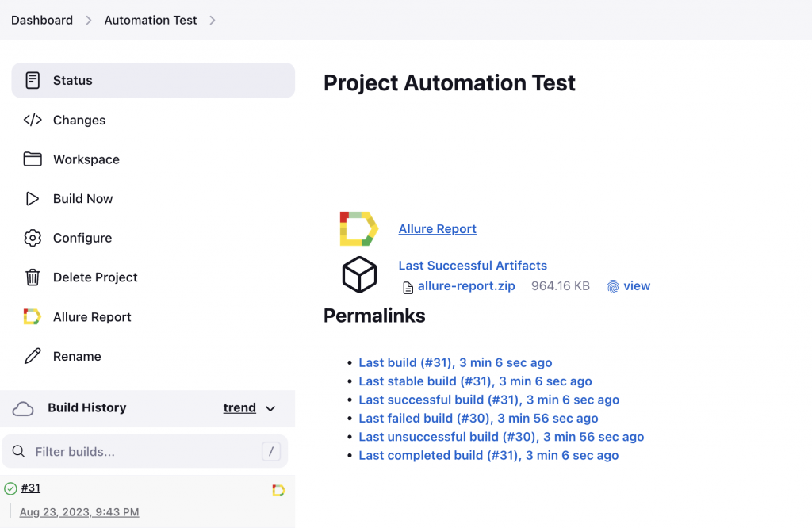Open the Dashboard breadcrumb chevron

pyautogui.click(x=89, y=20)
